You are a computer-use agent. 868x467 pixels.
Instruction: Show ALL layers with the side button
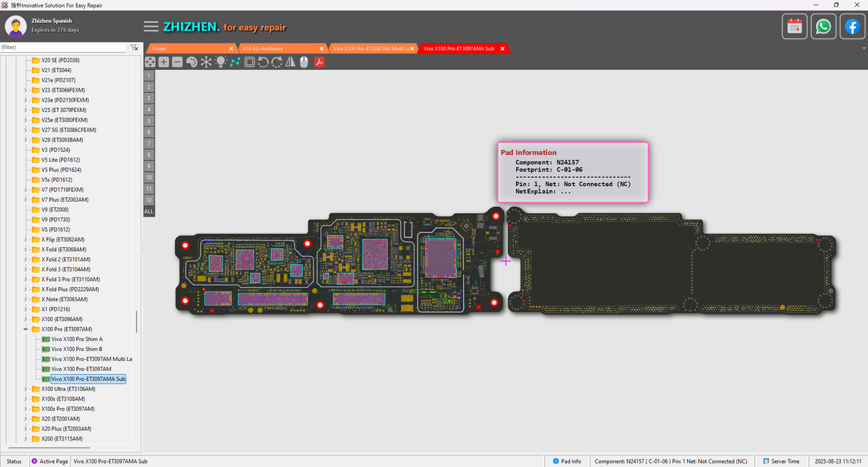(149, 212)
